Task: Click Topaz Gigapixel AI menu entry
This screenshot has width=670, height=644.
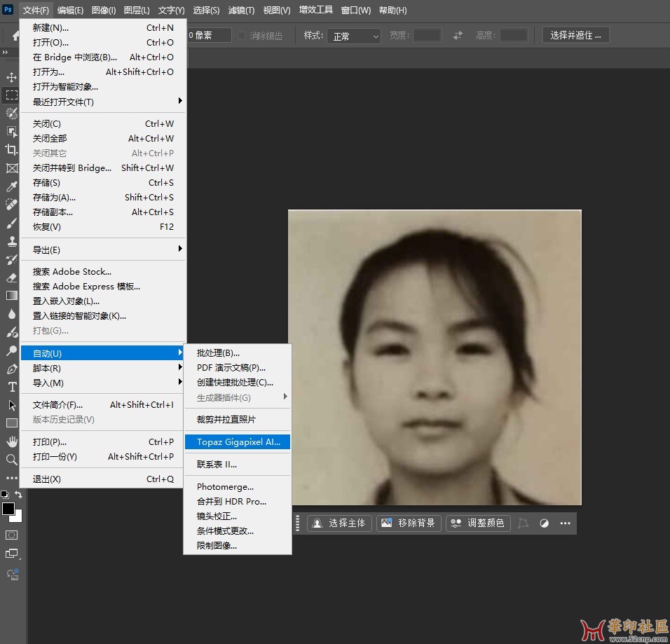Action: pos(238,442)
